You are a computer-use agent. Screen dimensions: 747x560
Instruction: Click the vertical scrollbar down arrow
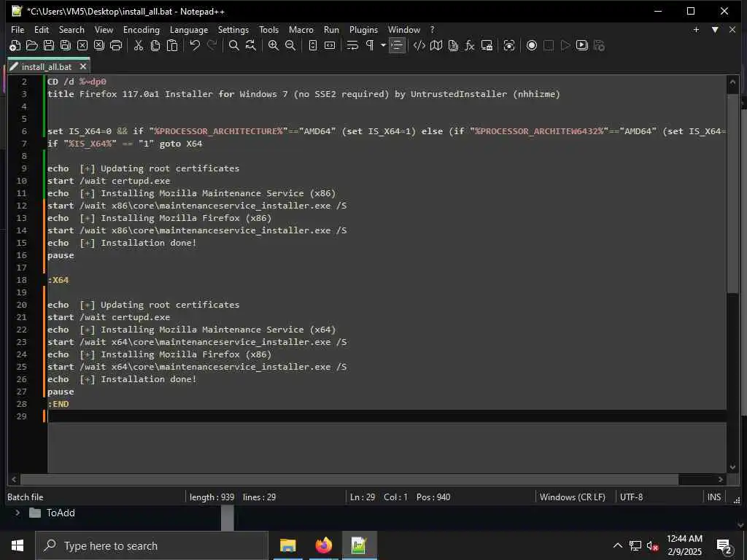pos(732,467)
